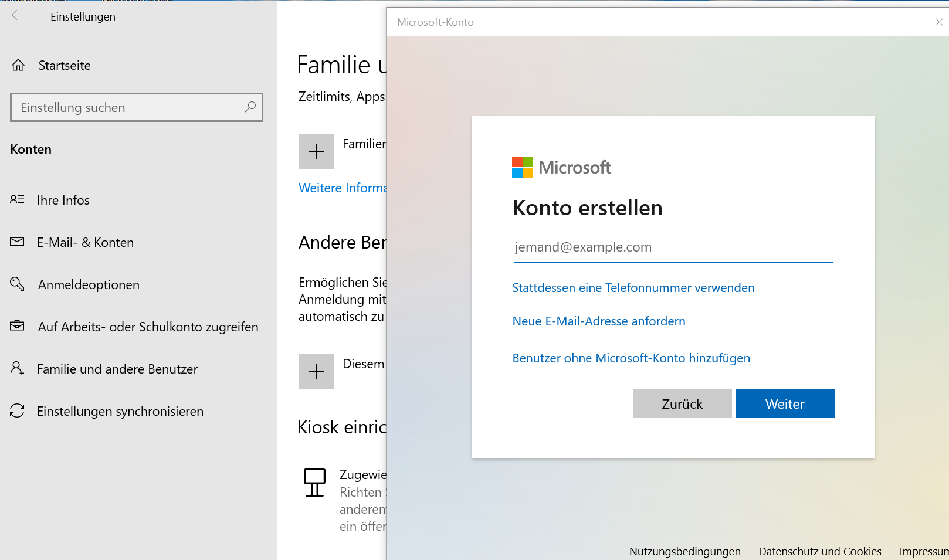Click the key icon for Anmeldeoptionen

pos(17,284)
